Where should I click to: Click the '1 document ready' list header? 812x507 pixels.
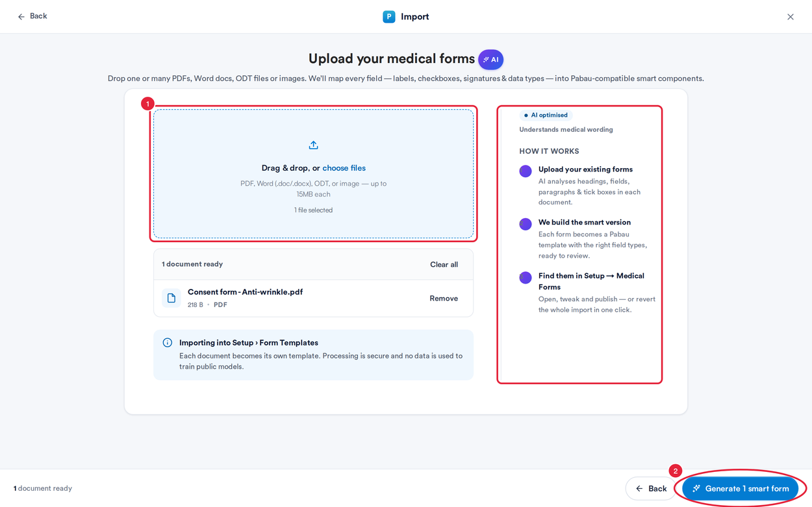(x=192, y=264)
